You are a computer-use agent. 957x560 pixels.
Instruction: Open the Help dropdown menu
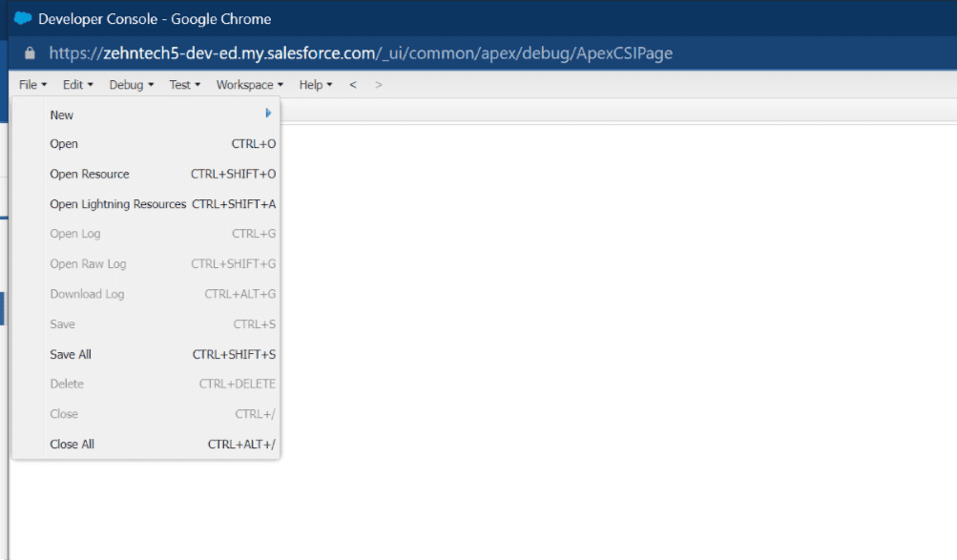click(315, 85)
